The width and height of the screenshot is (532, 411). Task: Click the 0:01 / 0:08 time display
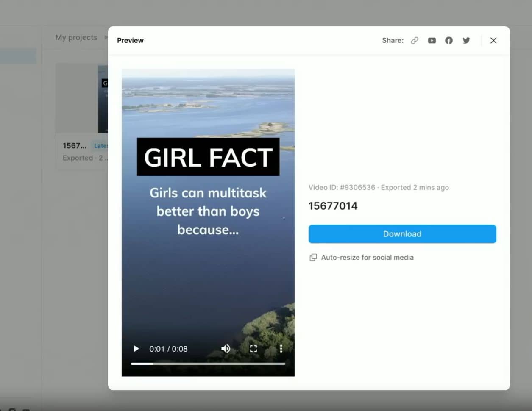click(x=168, y=349)
